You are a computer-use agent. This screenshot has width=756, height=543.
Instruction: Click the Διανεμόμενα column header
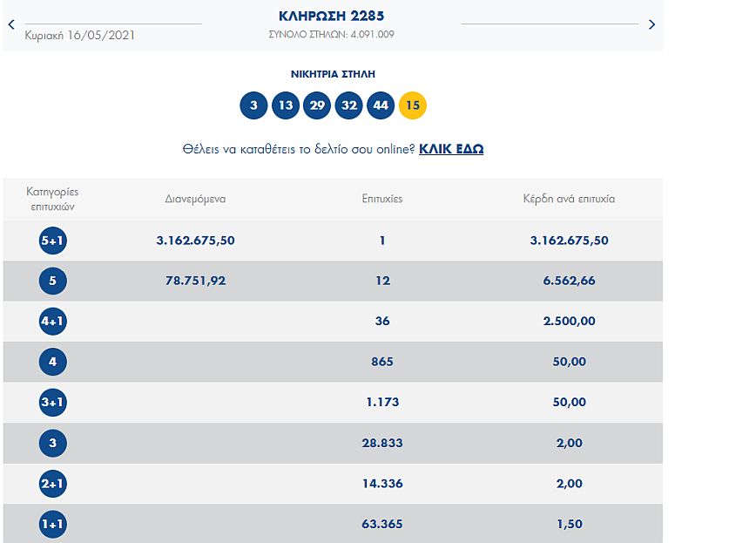point(195,199)
